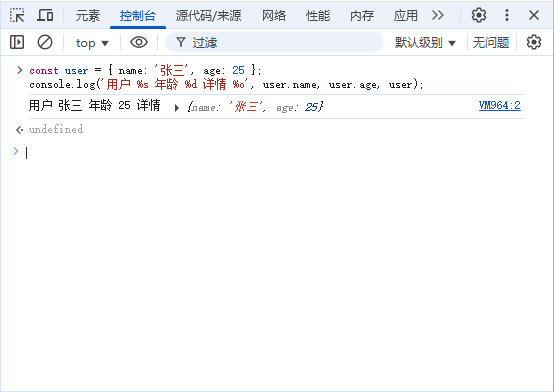Create live expression via eye icon
The height and width of the screenshot is (392, 554).
pos(139,42)
